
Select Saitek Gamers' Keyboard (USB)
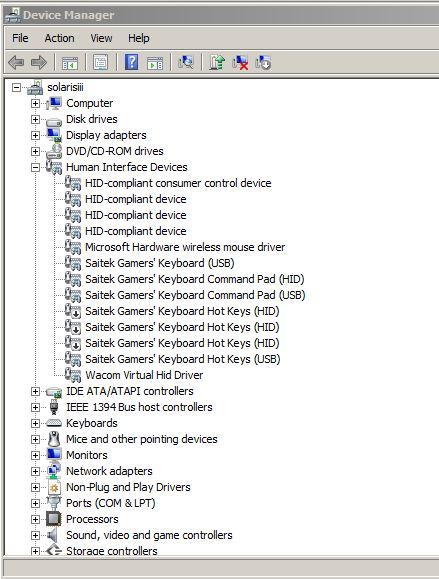(x=160, y=263)
